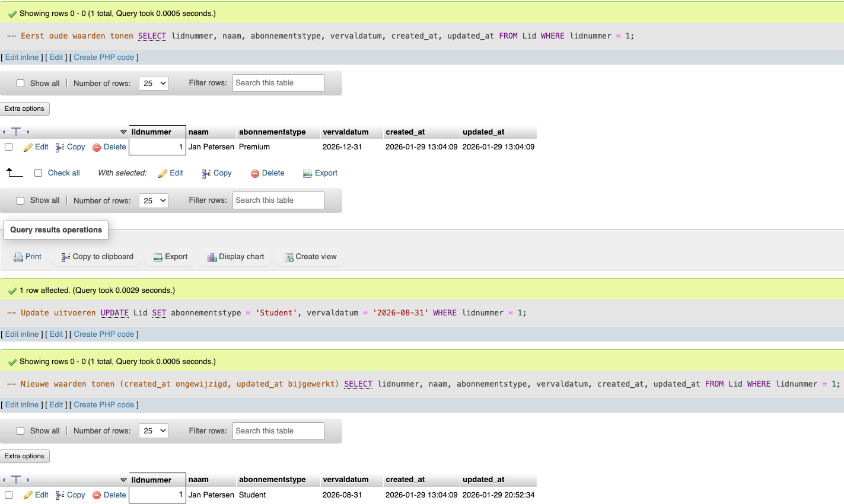This screenshot has width=844, height=504.
Task: Edit the selected rows
Action: click(x=171, y=173)
